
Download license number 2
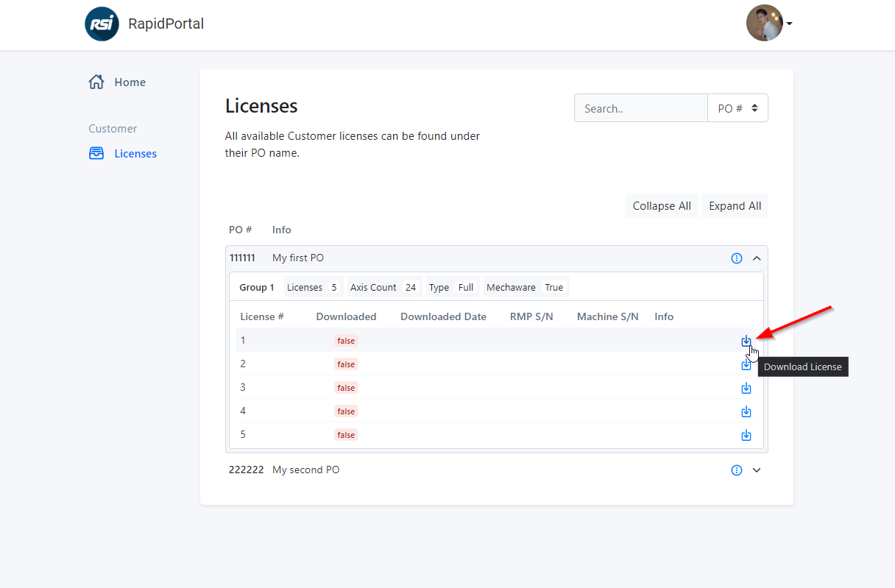tap(746, 364)
